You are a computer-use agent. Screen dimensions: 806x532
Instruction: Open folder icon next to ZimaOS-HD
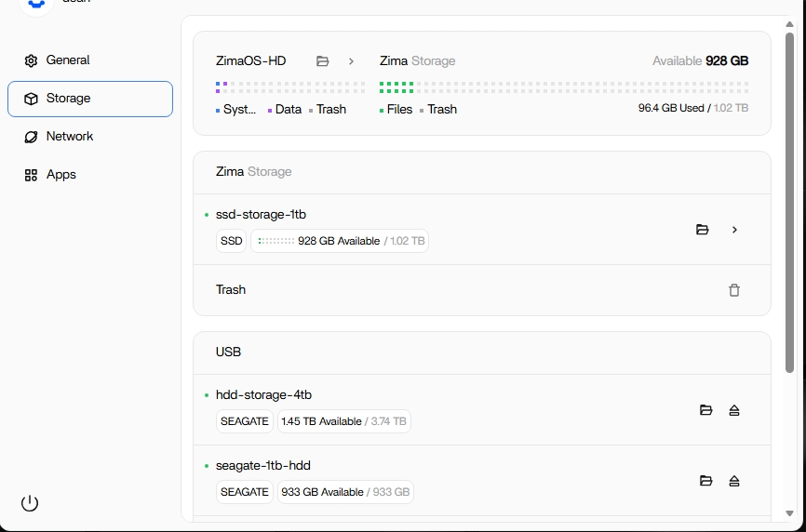323,61
